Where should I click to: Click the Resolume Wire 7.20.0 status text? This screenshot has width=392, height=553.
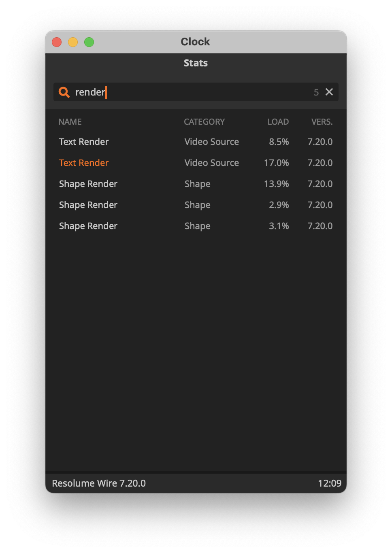[99, 483]
